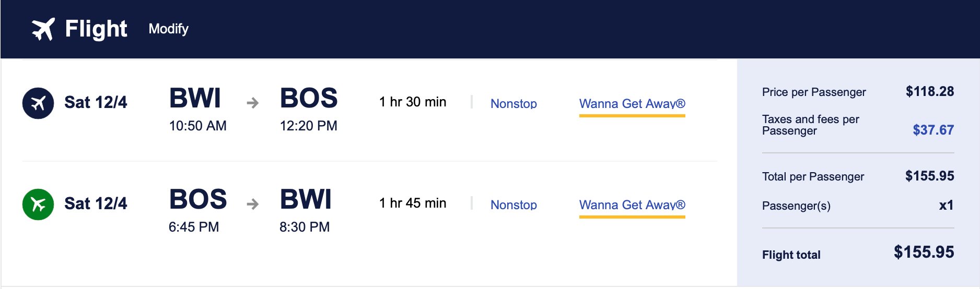Screen dimensions: 980x289
Task: Open Nonstop details for the BOS to BWI flight
Action: pos(514,204)
